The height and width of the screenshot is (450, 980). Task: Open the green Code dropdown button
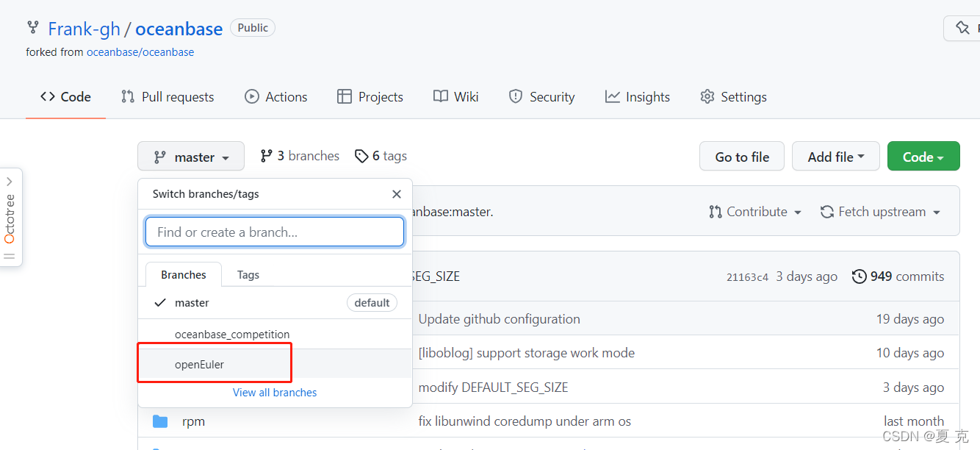[923, 157]
